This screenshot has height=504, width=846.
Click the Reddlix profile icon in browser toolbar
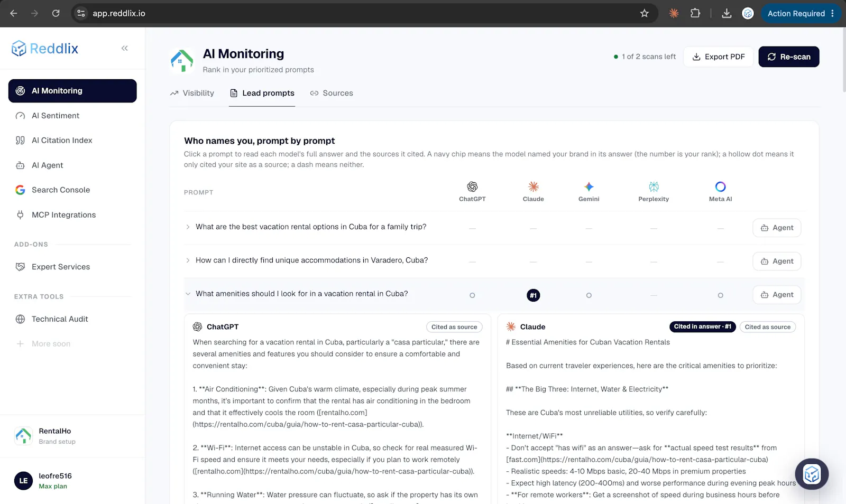[748, 13]
